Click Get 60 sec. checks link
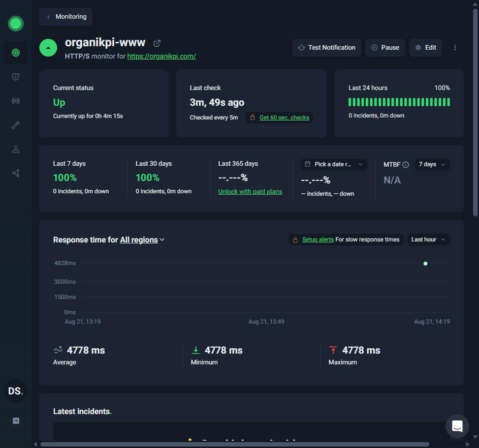 click(284, 118)
